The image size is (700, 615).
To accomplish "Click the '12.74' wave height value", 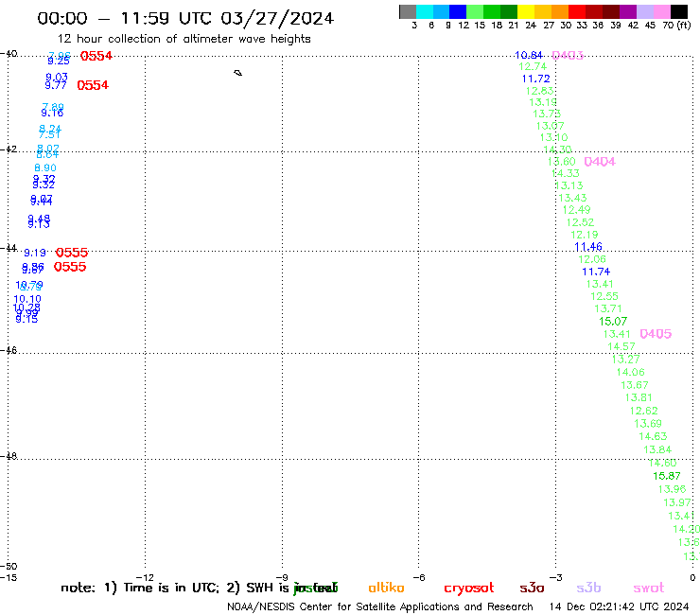I will click(533, 66).
